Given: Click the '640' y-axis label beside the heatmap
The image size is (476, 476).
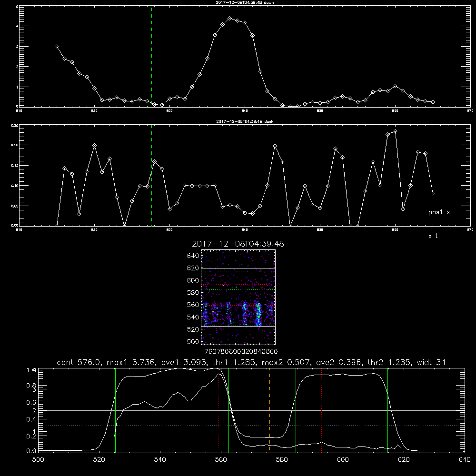Looking at the screenshot, I should tap(193, 256).
